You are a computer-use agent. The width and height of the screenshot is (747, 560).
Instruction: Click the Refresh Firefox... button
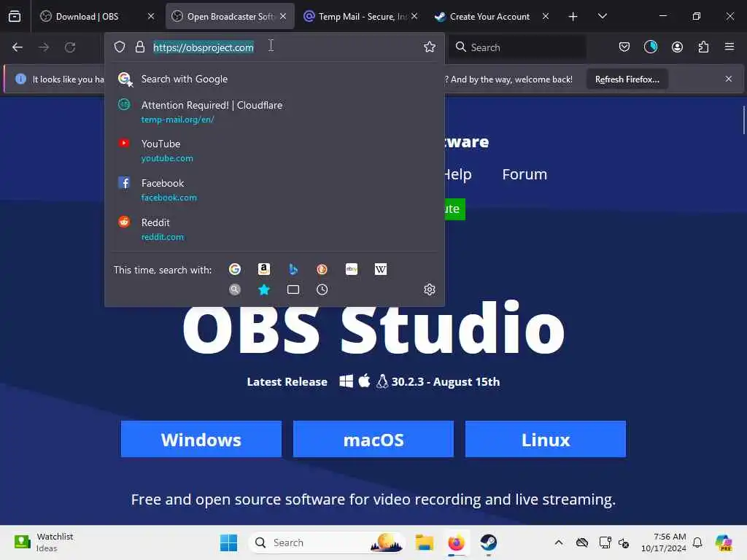[627, 79]
